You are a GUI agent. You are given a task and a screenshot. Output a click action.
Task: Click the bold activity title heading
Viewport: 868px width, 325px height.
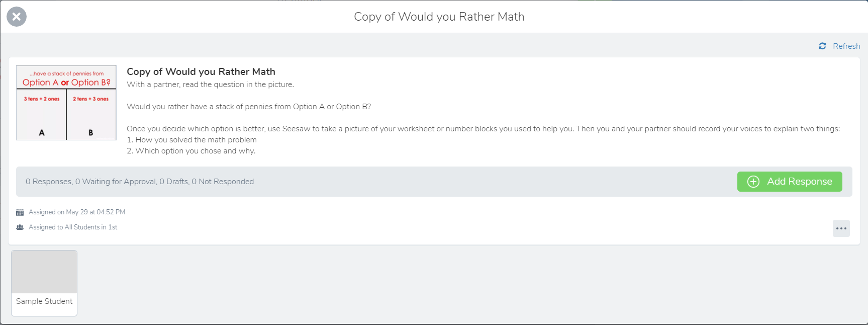(201, 71)
